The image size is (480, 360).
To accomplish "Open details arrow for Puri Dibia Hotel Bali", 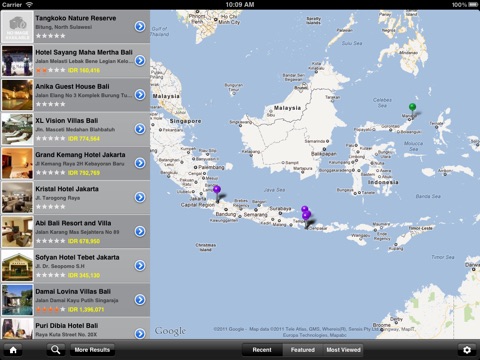I will (x=140, y=333).
